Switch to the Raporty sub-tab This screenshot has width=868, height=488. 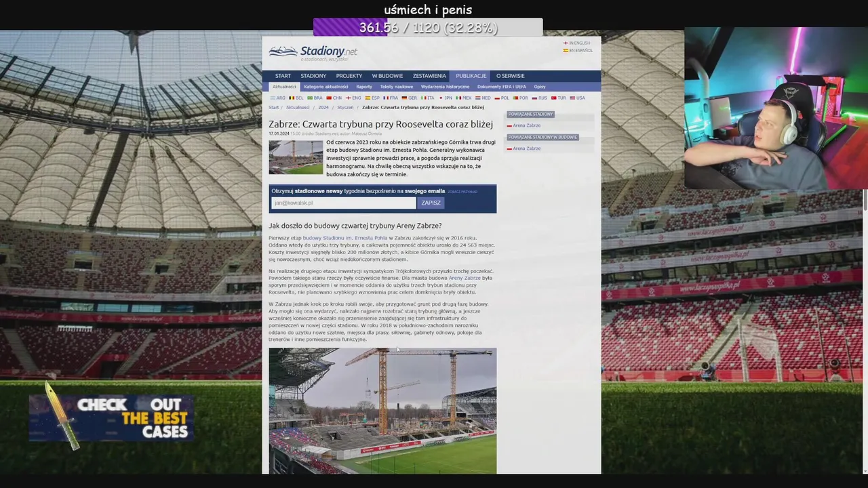(364, 87)
